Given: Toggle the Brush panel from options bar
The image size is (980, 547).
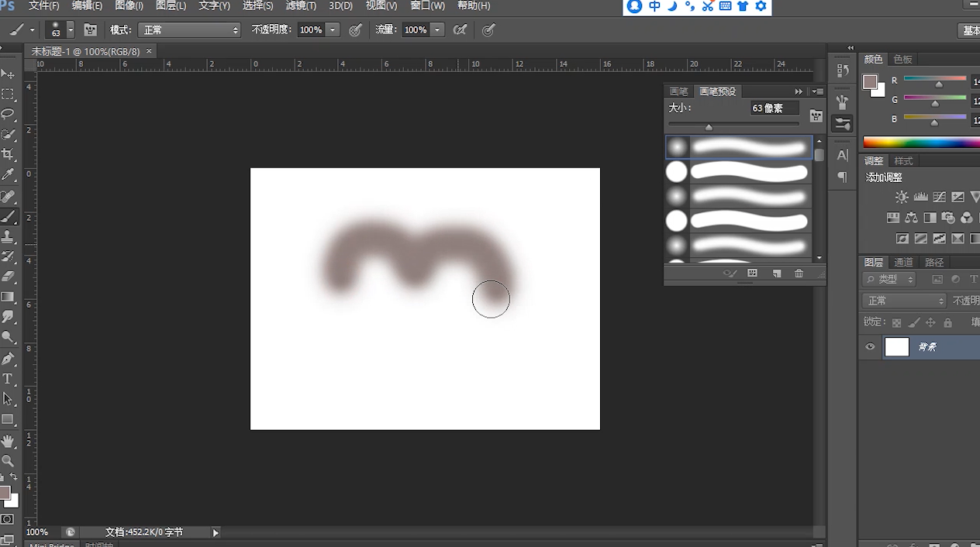Looking at the screenshot, I should [91, 29].
